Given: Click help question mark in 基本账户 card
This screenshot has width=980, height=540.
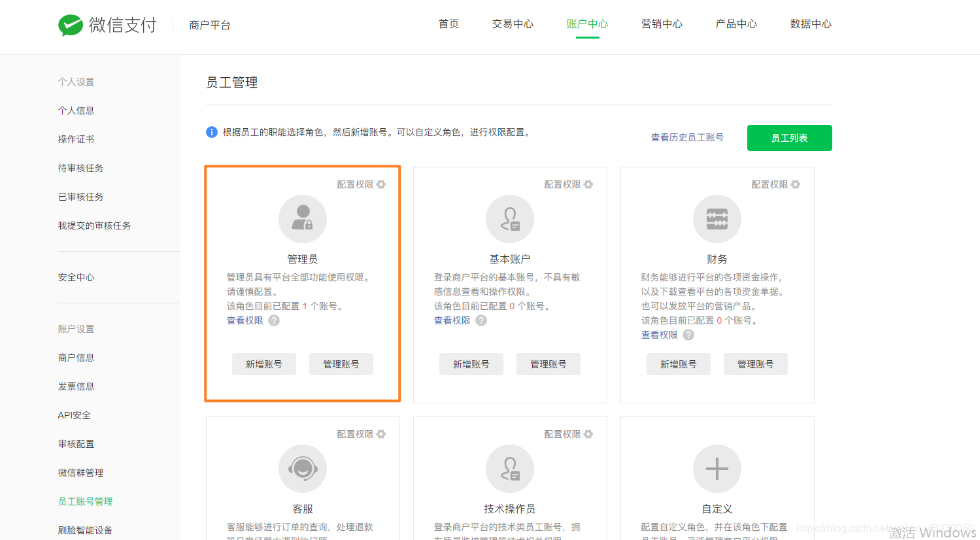Looking at the screenshot, I should pos(481,320).
